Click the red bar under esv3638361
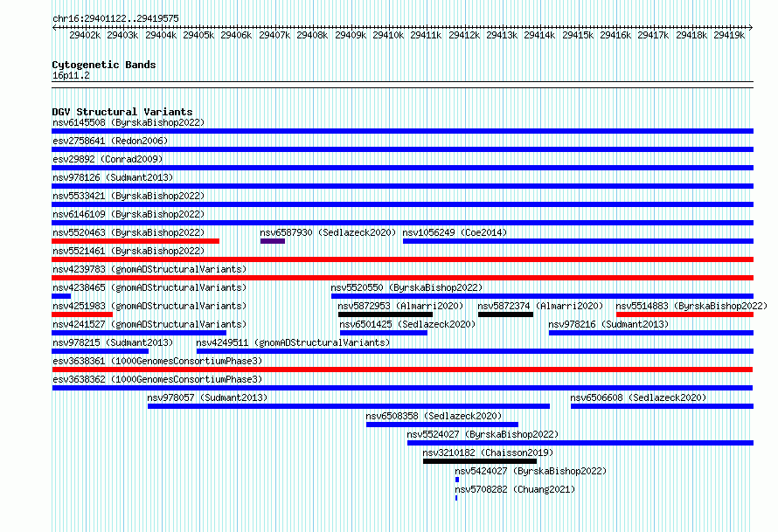The image size is (778, 532). (x=402, y=370)
